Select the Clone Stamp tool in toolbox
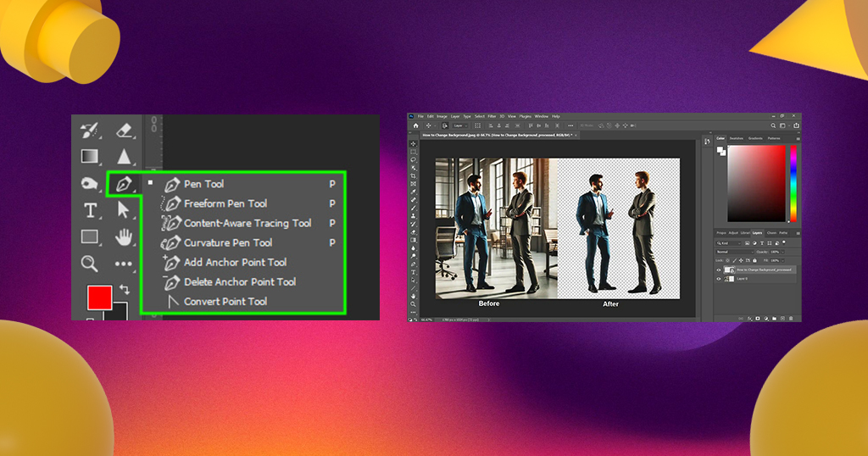Screen dimensions: 868x456 413,216
